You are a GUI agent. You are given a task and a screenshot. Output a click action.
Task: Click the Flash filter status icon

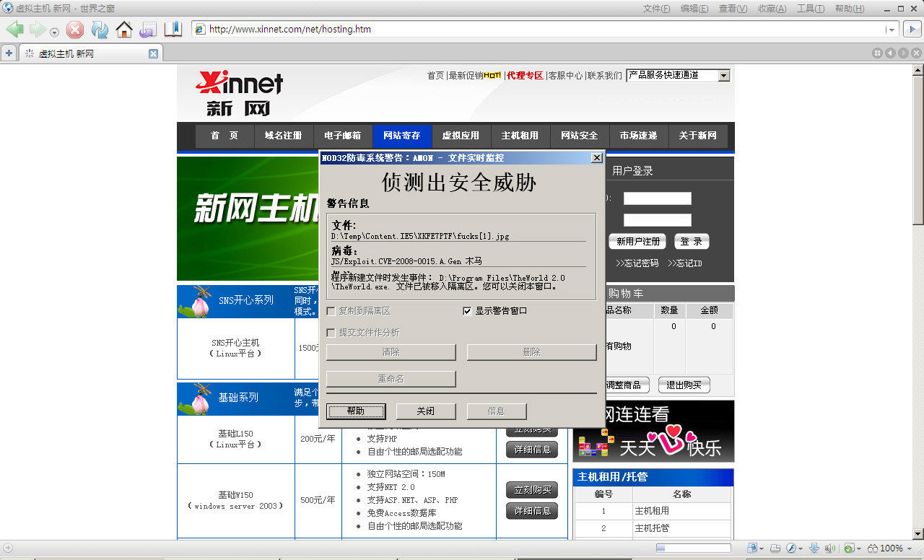[x=791, y=548]
